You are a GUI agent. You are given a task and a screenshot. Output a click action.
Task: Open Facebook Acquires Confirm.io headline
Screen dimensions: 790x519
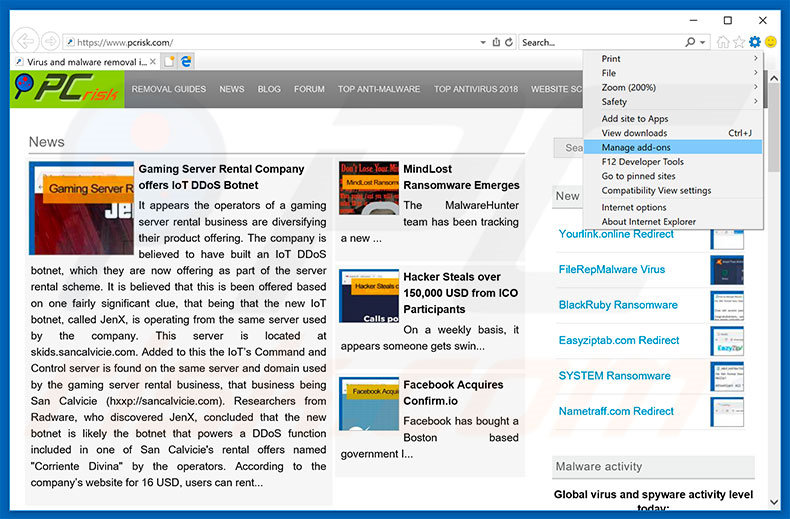453,393
